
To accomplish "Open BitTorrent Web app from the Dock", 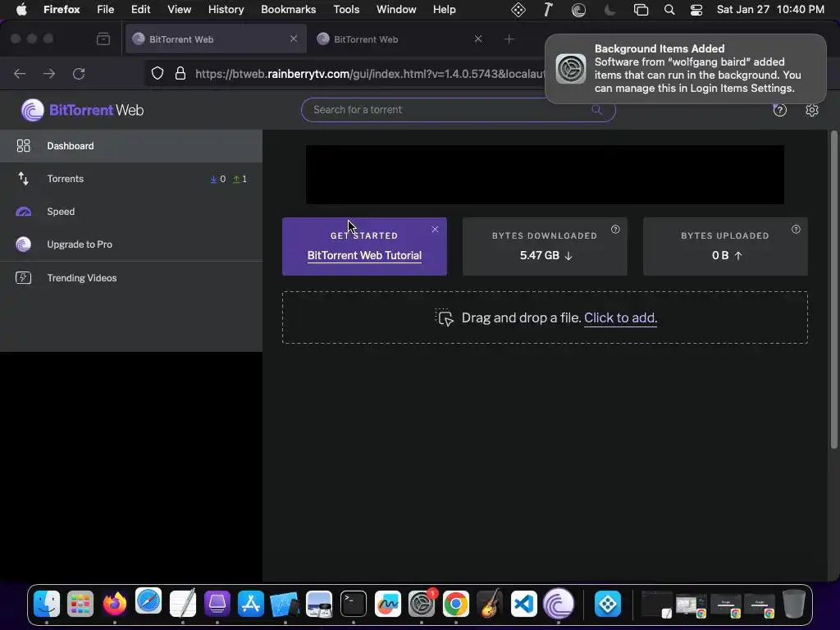I will 558,605.
